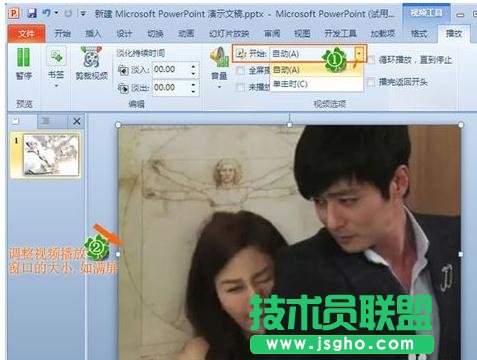Toggle Play Full Screen (全屏播放) checkbox
This screenshot has height=360, width=477.
coord(240,70)
